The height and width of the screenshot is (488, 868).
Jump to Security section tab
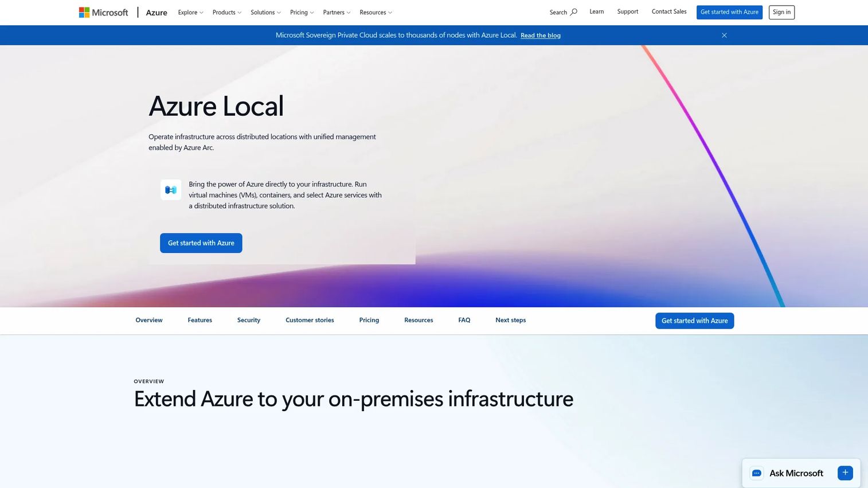click(x=249, y=320)
